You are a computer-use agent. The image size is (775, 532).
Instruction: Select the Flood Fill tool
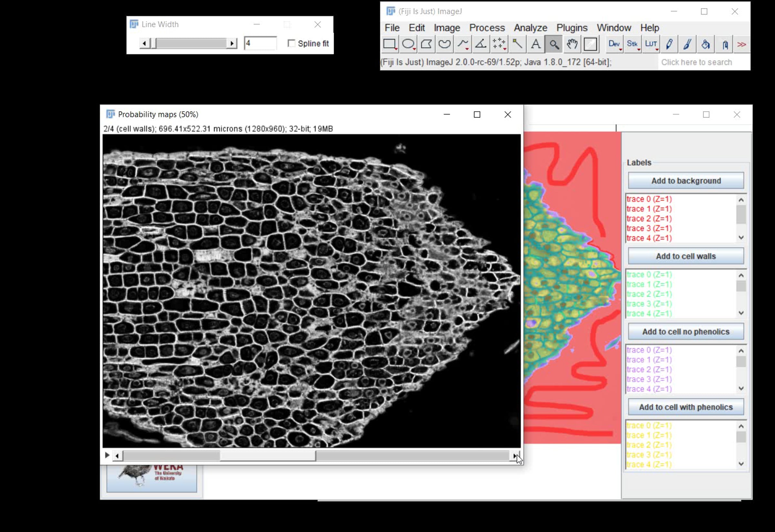pyautogui.click(x=705, y=44)
